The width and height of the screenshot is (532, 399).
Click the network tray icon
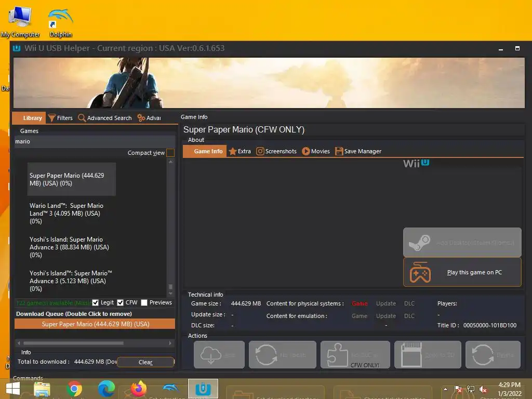[x=471, y=390]
